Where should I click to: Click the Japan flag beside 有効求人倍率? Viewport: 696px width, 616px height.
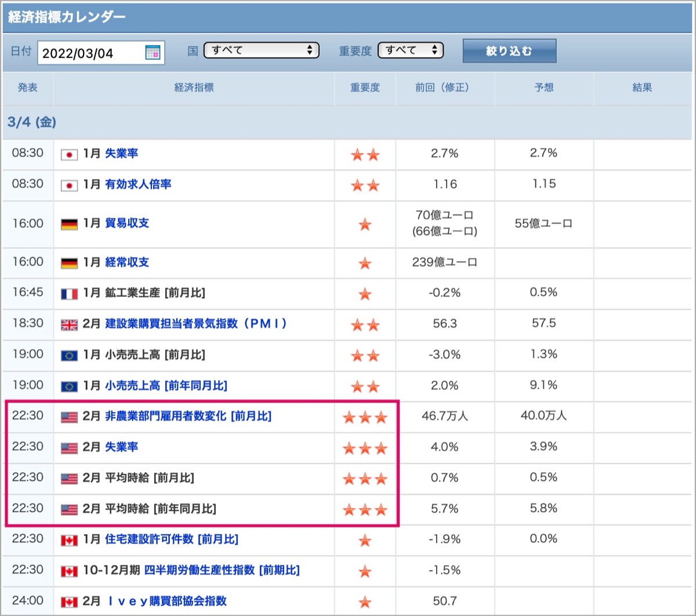(x=69, y=185)
